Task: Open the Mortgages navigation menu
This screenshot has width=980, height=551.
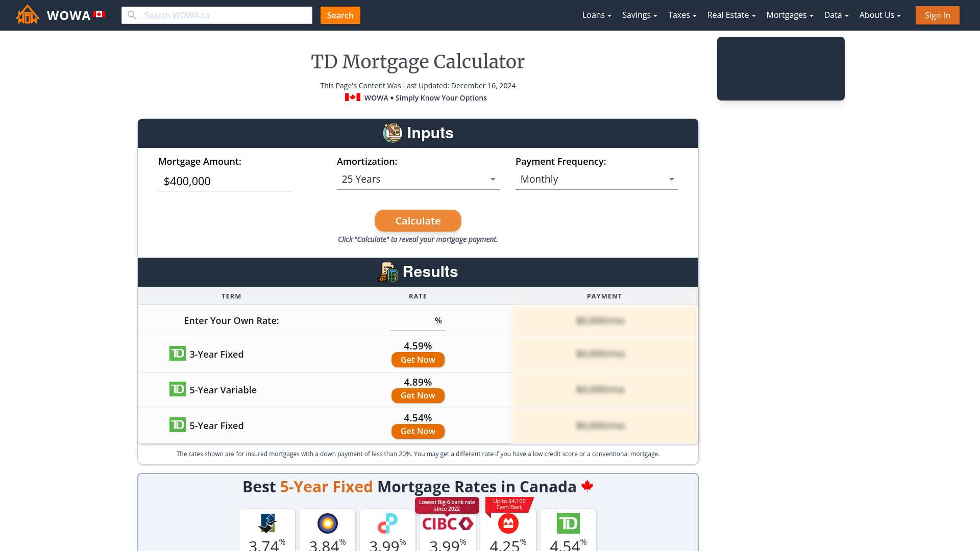Action: [790, 15]
